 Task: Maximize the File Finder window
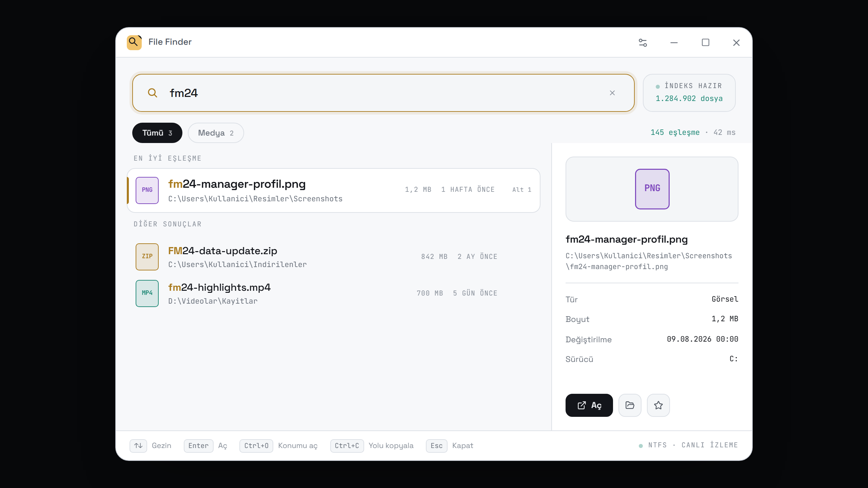pyautogui.click(x=705, y=43)
